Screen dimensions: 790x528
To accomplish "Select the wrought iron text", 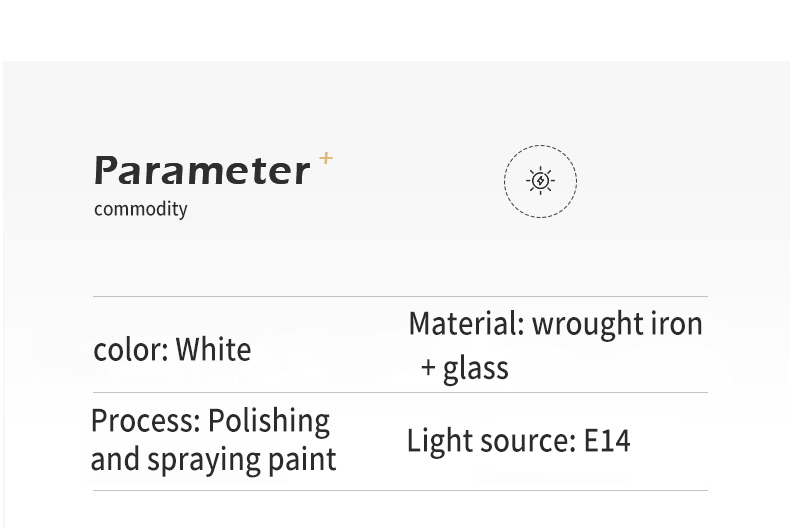I will (x=617, y=323).
